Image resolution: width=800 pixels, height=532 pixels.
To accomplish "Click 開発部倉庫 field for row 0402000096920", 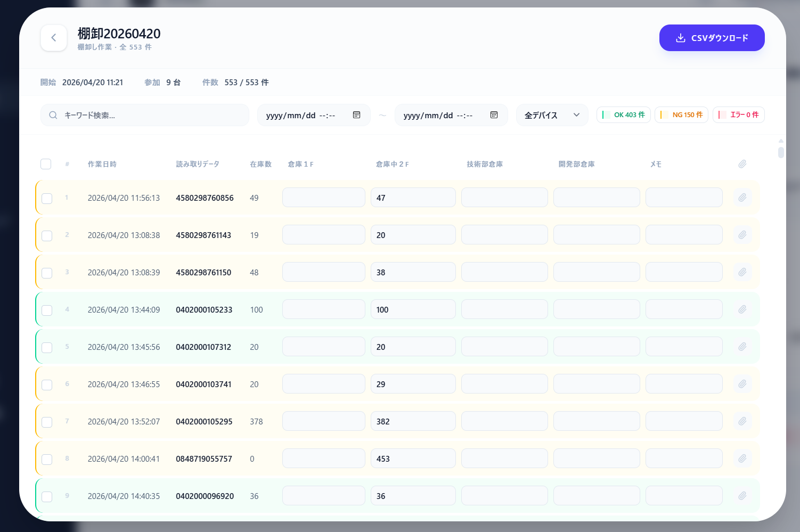I will (x=597, y=496).
